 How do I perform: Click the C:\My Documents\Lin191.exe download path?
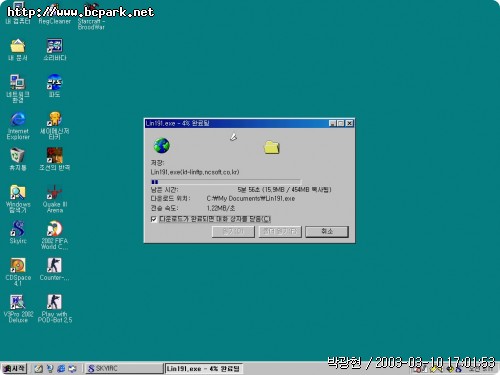[x=251, y=199]
